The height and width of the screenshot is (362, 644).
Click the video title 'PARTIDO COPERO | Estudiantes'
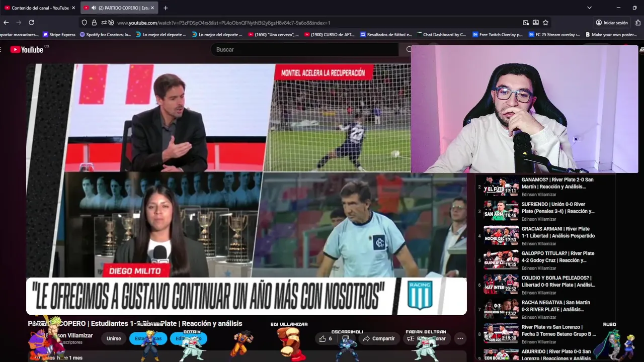point(135,323)
